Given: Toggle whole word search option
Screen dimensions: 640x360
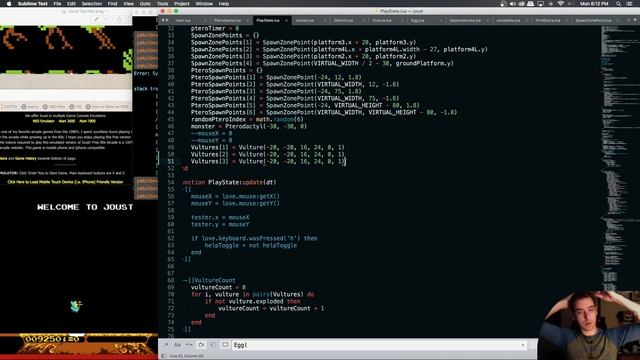Looking at the screenshot, I should click(x=189, y=345).
